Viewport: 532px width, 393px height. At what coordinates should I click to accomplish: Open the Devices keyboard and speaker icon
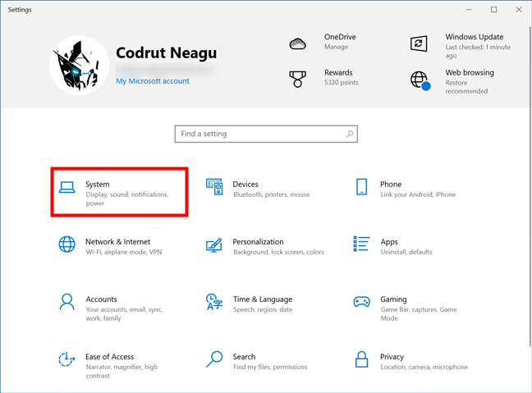click(214, 187)
